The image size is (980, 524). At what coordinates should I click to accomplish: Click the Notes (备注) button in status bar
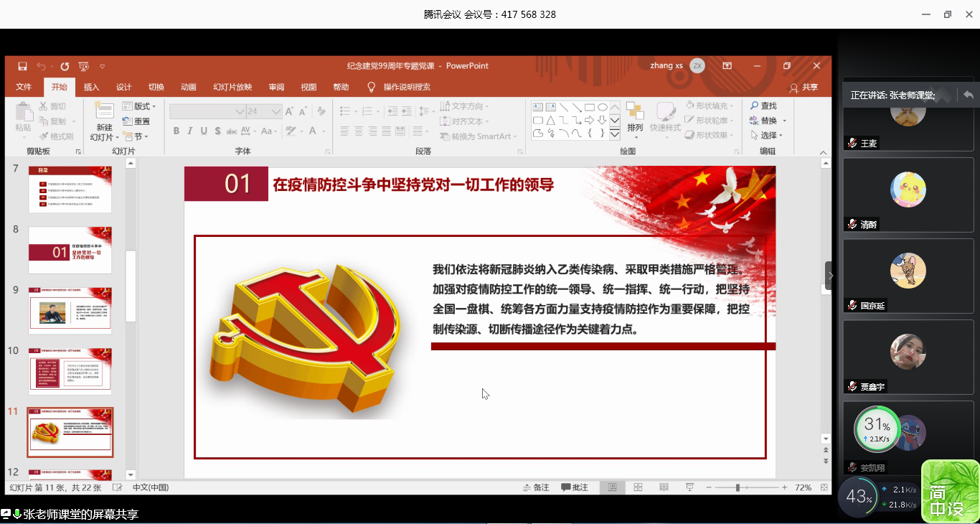pyautogui.click(x=536, y=487)
